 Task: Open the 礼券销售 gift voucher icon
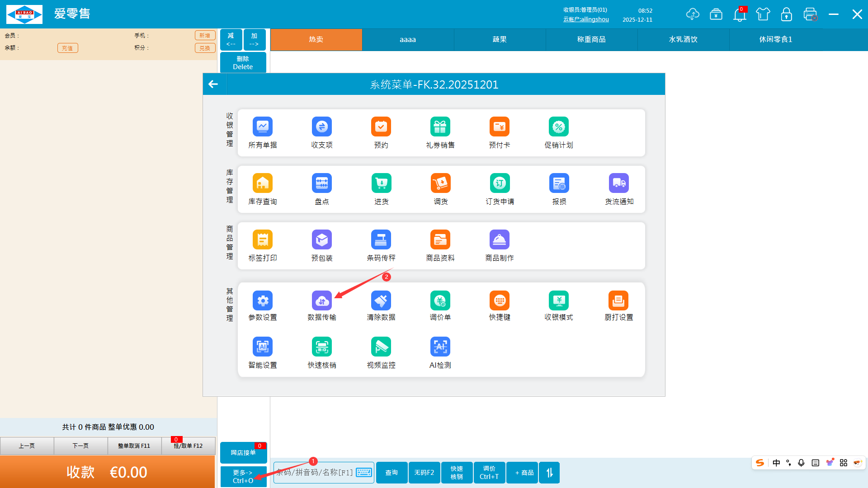click(x=440, y=127)
